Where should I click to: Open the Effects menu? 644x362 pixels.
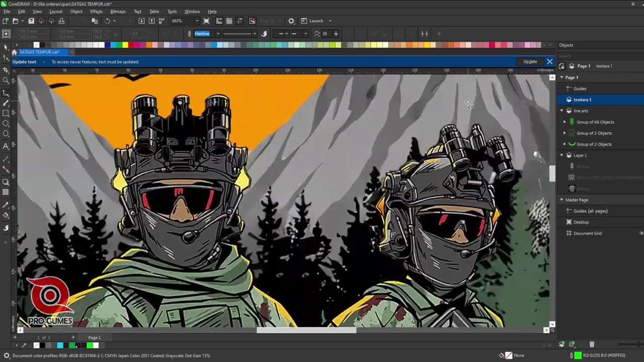96,12
